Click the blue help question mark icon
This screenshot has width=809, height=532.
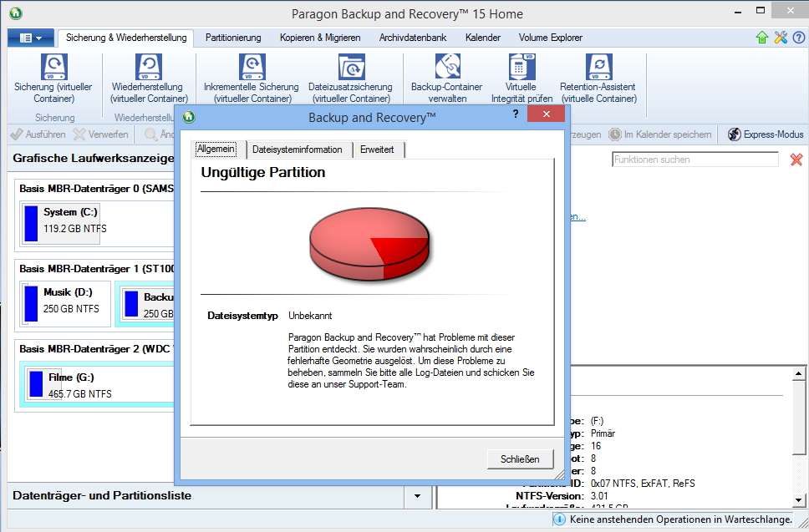coord(798,38)
